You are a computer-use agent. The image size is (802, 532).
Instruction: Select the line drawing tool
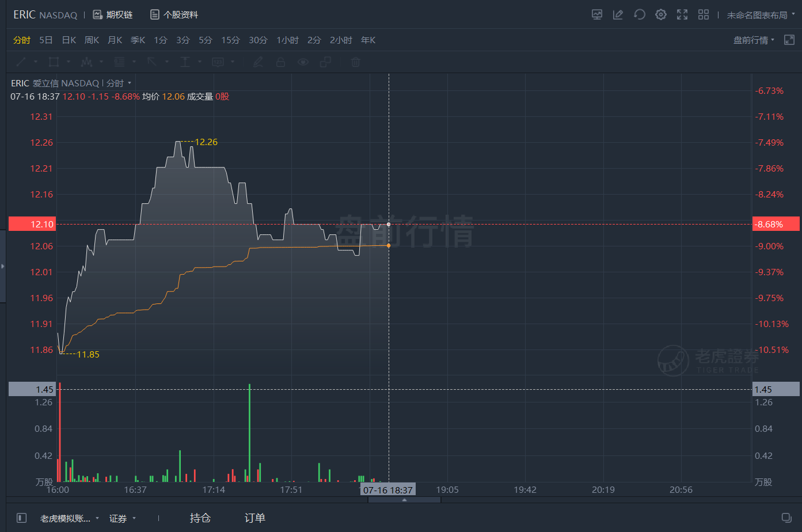(x=21, y=62)
